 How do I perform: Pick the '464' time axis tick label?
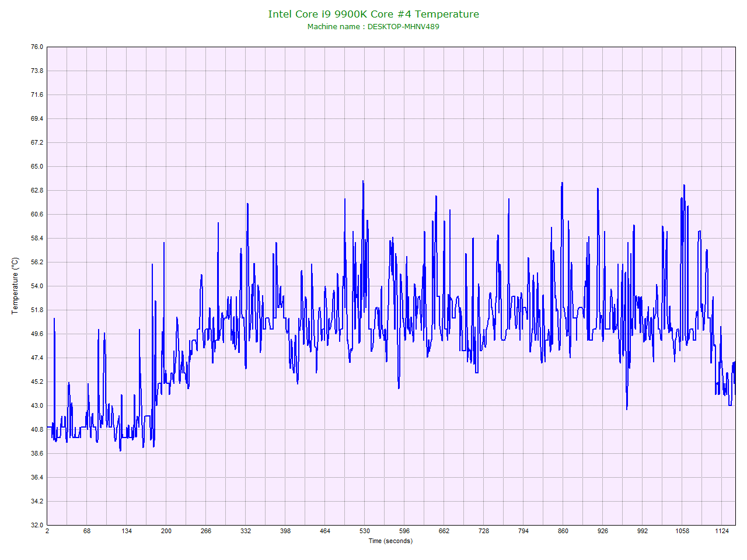click(325, 531)
